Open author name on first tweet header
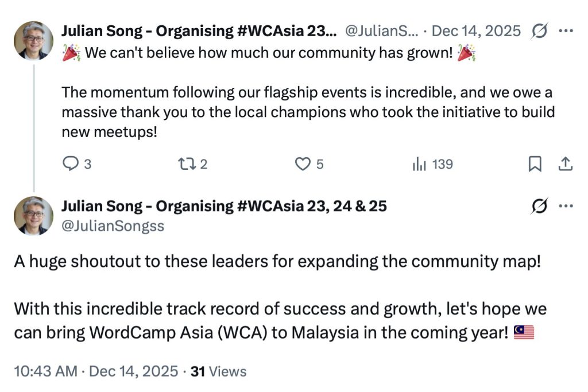The width and height of the screenshot is (588, 392). [196, 31]
